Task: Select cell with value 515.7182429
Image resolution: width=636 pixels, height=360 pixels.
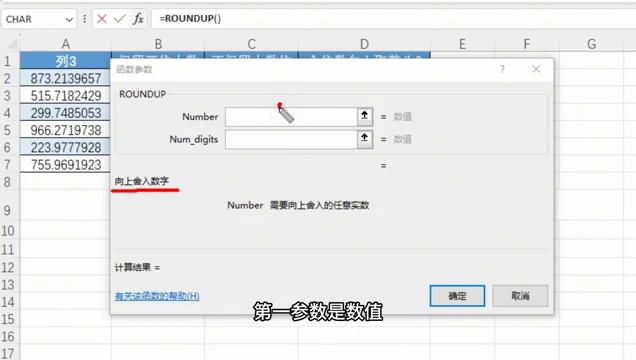Action: (x=65, y=96)
